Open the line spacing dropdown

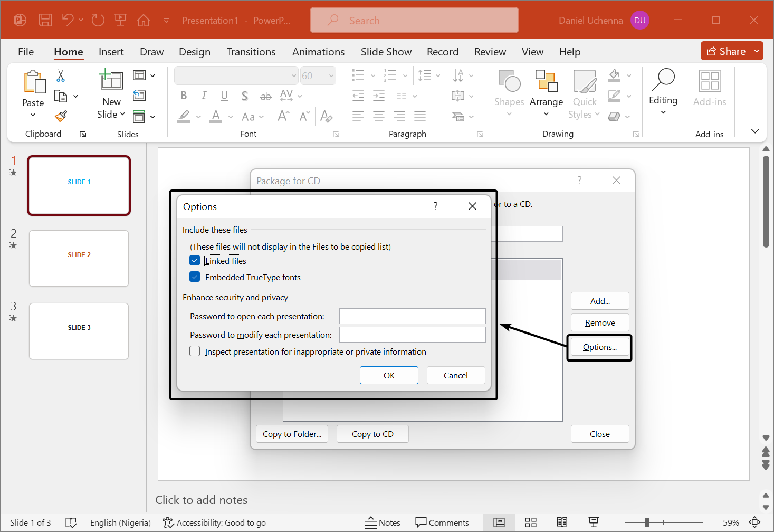coord(437,75)
